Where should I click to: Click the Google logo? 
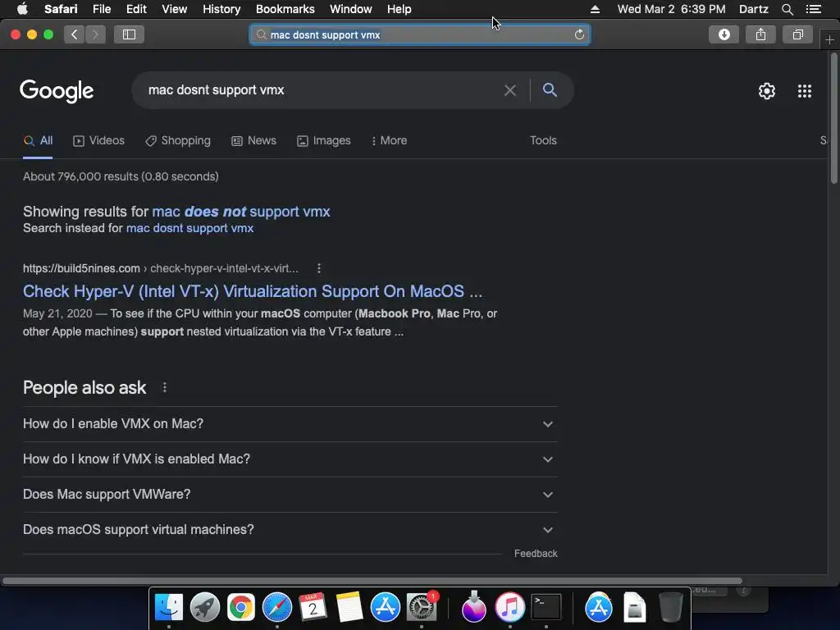point(57,92)
